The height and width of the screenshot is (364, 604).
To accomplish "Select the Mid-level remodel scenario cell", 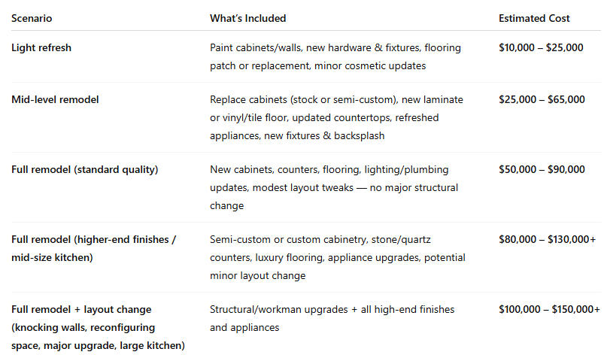I will point(55,99).
